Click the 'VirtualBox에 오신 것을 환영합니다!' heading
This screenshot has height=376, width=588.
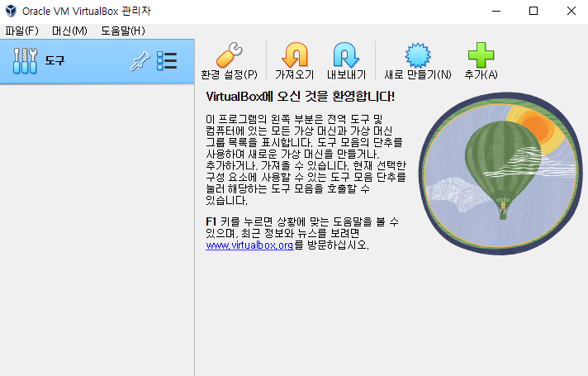[300, 97]
